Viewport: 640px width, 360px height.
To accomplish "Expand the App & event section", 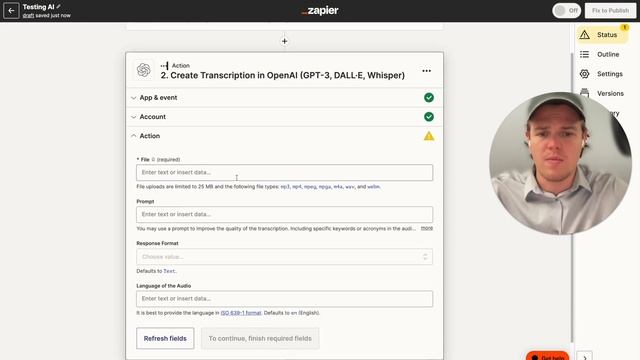I will (284, 98).
